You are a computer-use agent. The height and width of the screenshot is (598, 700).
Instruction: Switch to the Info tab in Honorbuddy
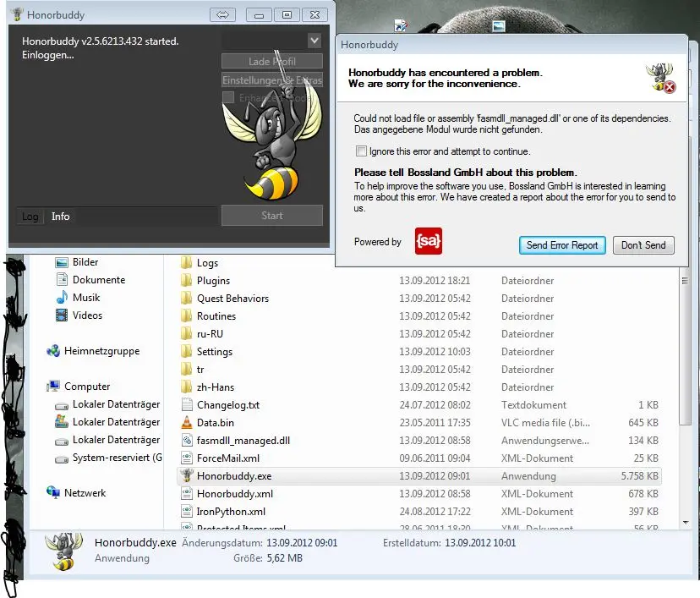pyautogui.click(x=60, y=217)
